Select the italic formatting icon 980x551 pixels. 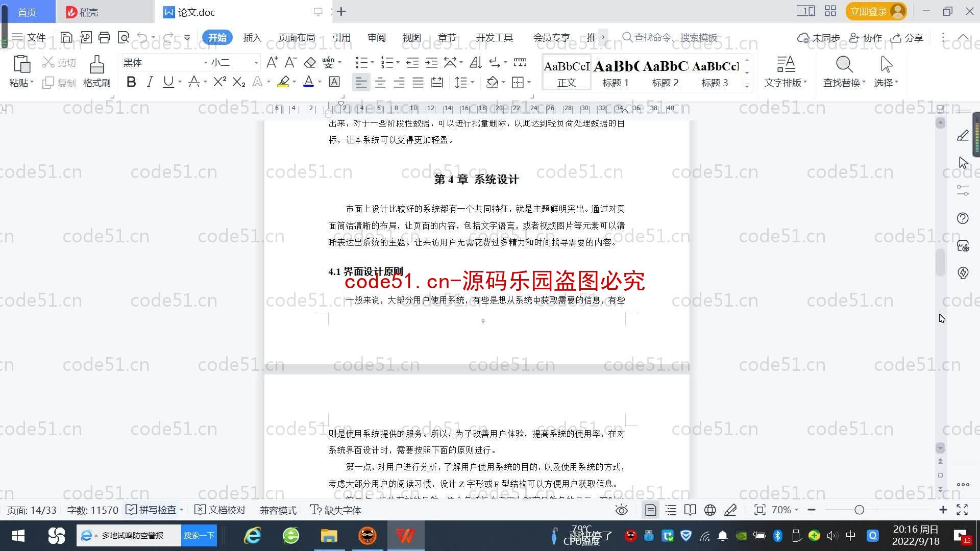(150, 82)
